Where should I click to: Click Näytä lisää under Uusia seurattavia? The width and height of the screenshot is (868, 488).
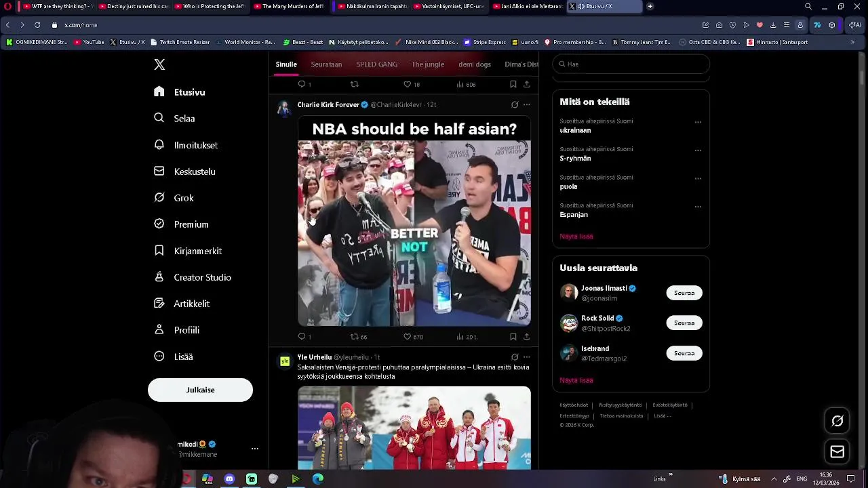576,380
